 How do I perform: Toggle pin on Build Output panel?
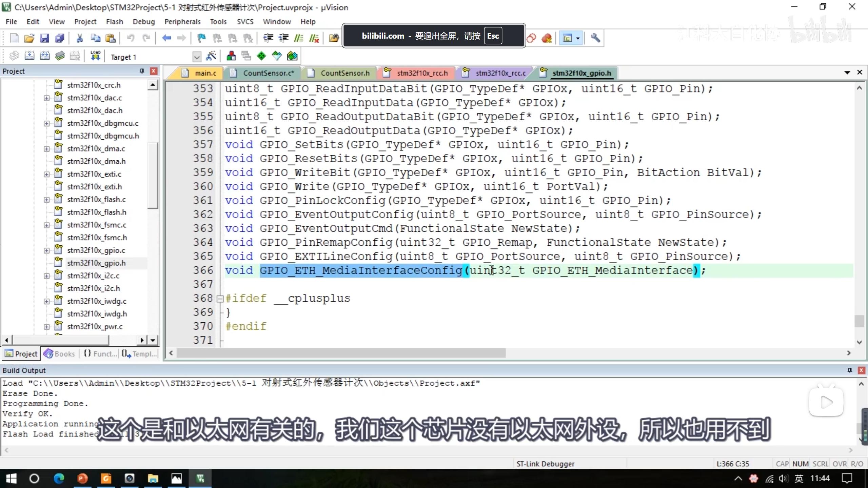pyautogui.click(x=849, y=370)
